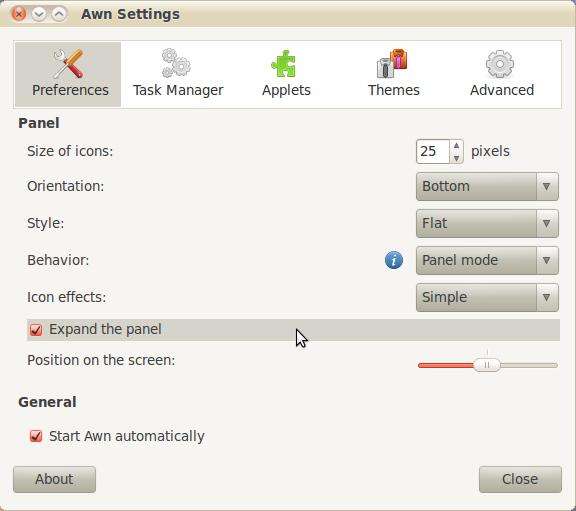Expand the Style dropdown showing Flat

tap(487, 223)
